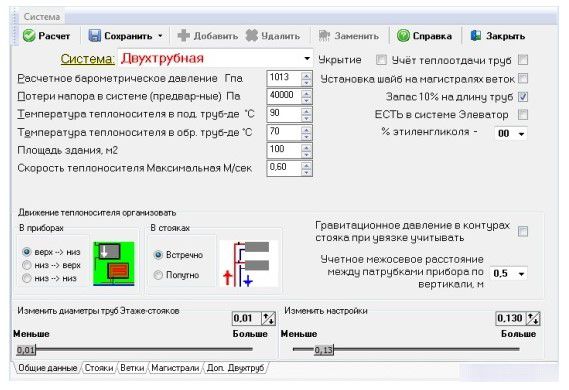The width and height of the screenshot is (569, 390).
Task: Click the Расчет green checkmark icon
Action: (29, 36)
